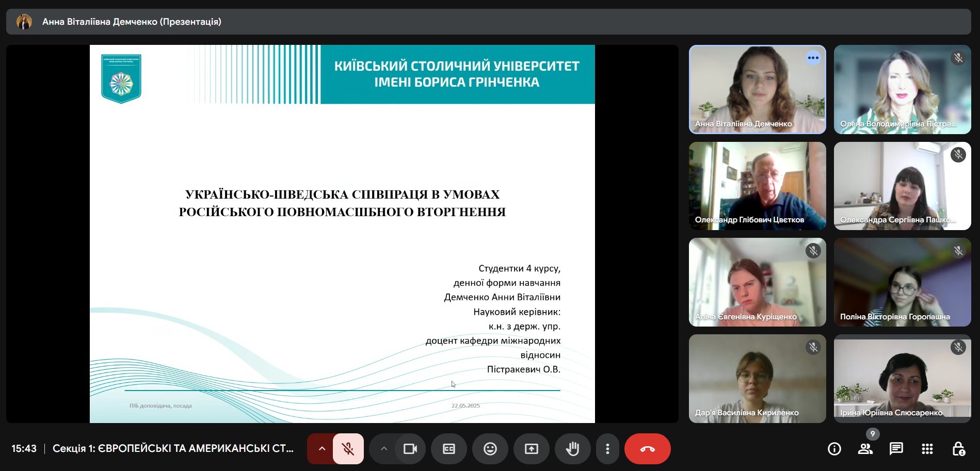Open meeting details info icon
The height and width of the screenshot is (471, 980).
click(834, 449)
